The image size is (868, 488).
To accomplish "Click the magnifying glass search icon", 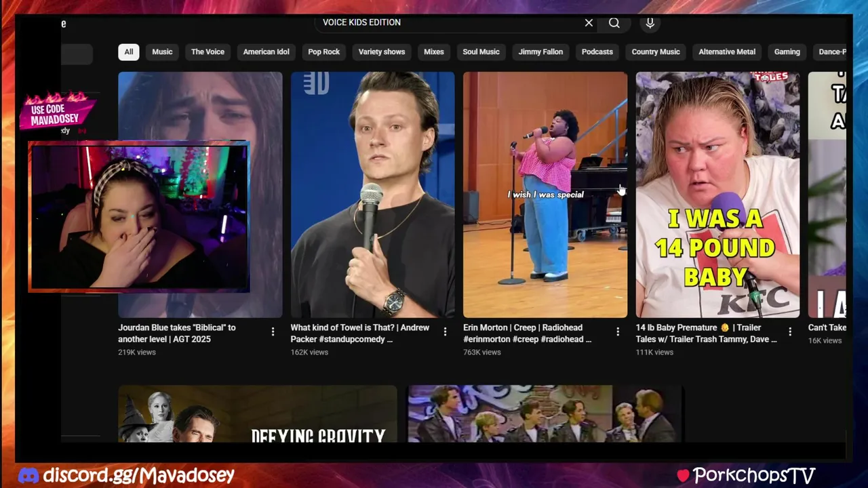I will [614, 22].
